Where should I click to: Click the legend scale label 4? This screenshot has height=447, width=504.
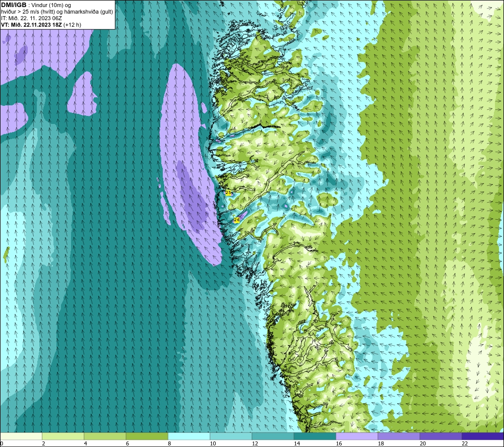tap(86, 443)
